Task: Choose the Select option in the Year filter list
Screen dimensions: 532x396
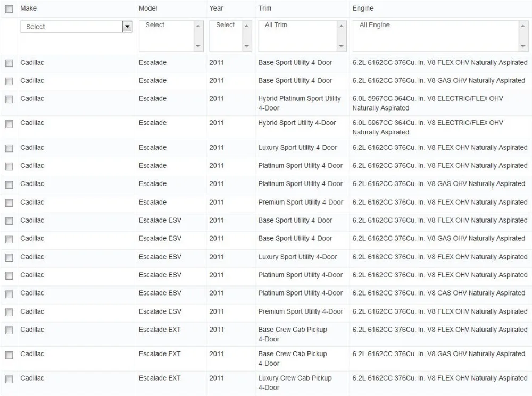Action: coord(225,25)
